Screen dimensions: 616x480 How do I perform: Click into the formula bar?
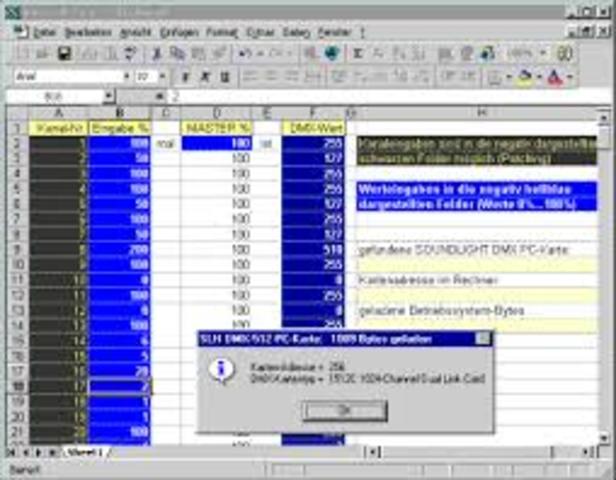click(389, 96)
